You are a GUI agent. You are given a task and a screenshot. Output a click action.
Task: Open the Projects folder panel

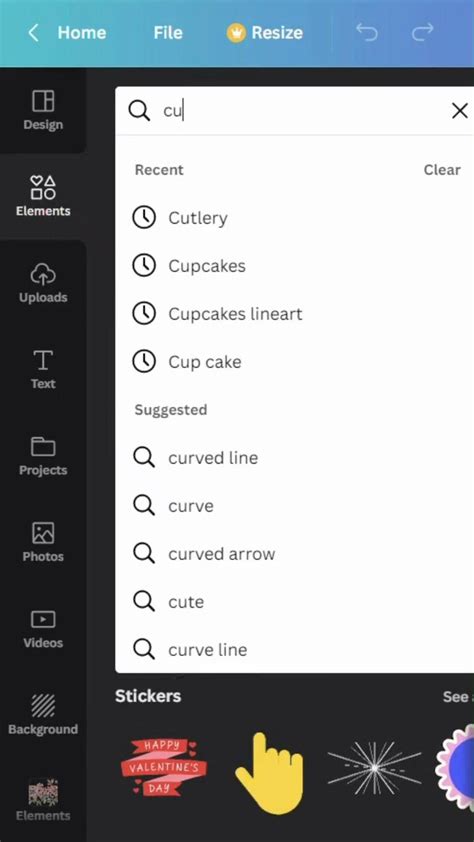click(43, 456)
